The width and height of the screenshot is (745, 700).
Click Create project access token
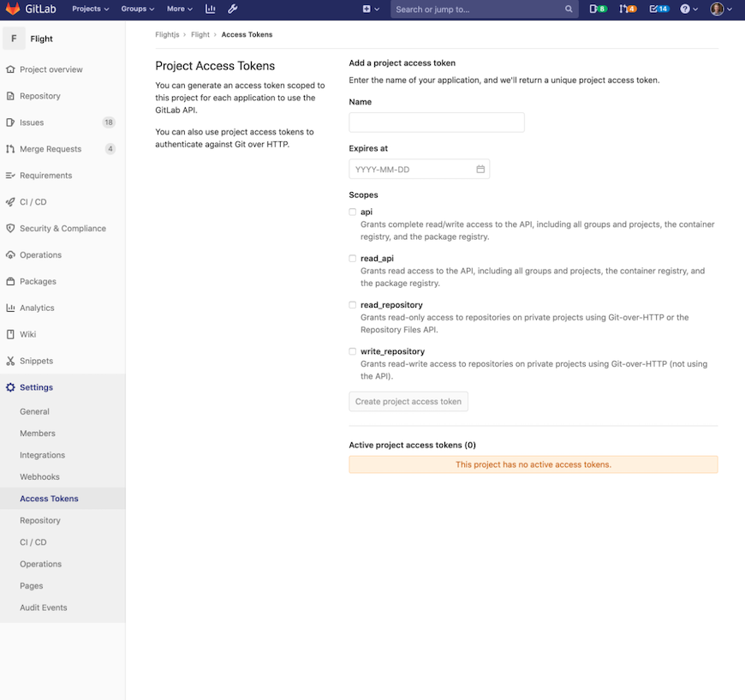point(408,401)
